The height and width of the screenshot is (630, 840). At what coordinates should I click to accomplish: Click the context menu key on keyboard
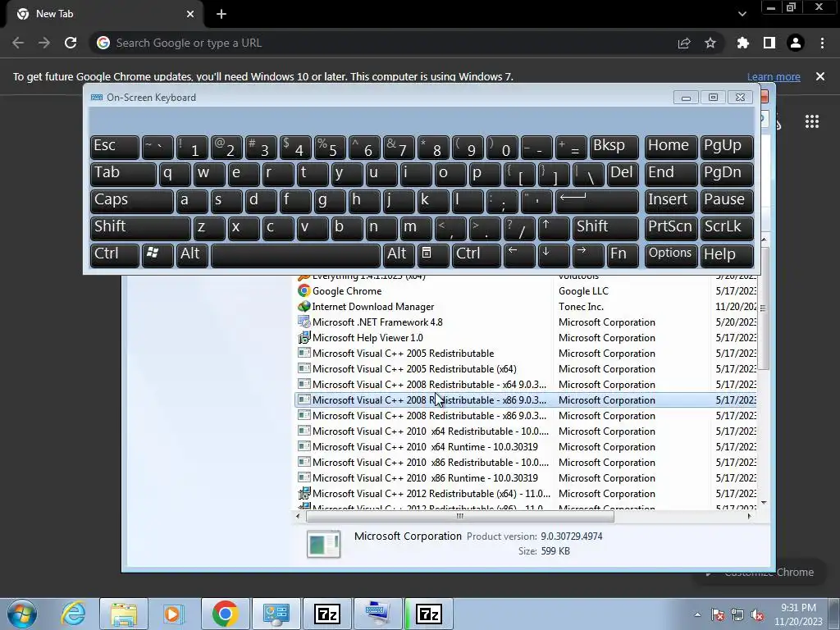433,255
